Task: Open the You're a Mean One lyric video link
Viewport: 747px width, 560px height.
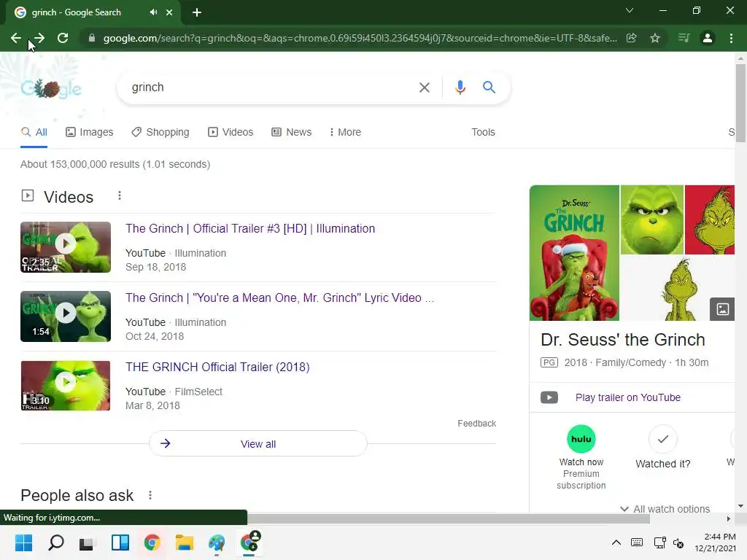Action: [x=279, y=298]
